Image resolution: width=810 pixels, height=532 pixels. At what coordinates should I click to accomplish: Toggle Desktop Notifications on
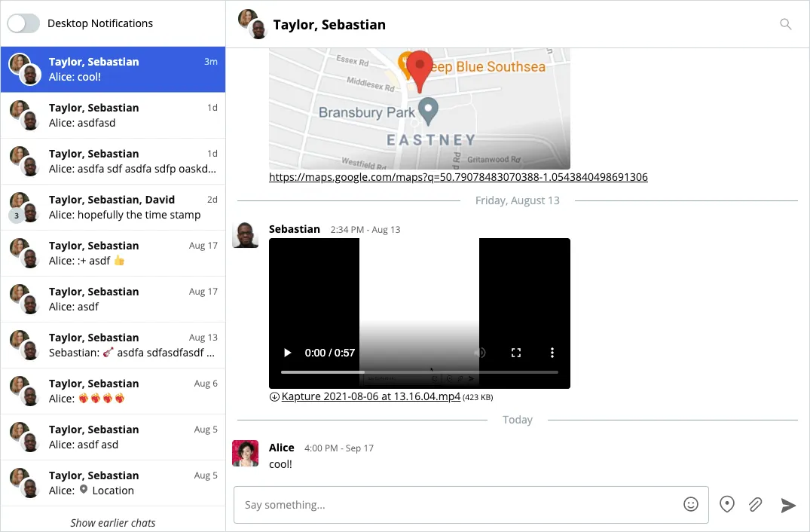(23, 23)
